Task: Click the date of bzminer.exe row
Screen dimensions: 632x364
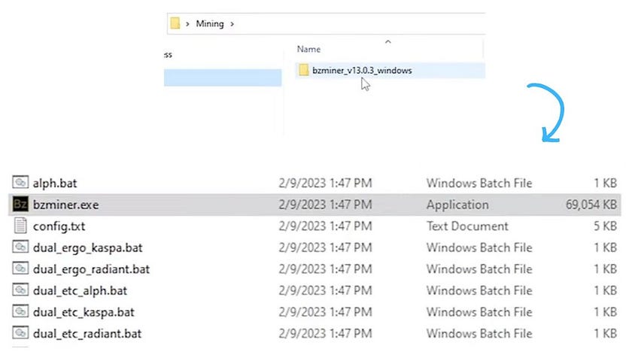Action: pyautogui.click(x=325, y=205)
